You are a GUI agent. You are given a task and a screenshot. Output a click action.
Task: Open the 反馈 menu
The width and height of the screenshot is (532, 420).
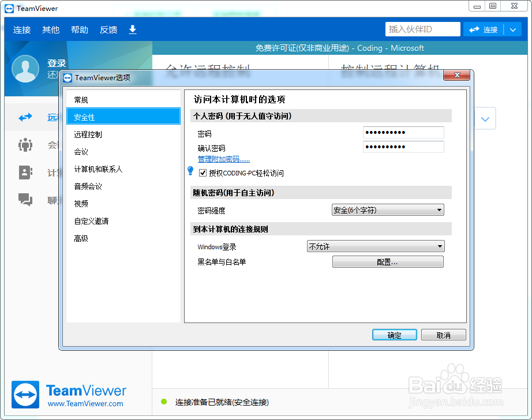tap(108, 30)
